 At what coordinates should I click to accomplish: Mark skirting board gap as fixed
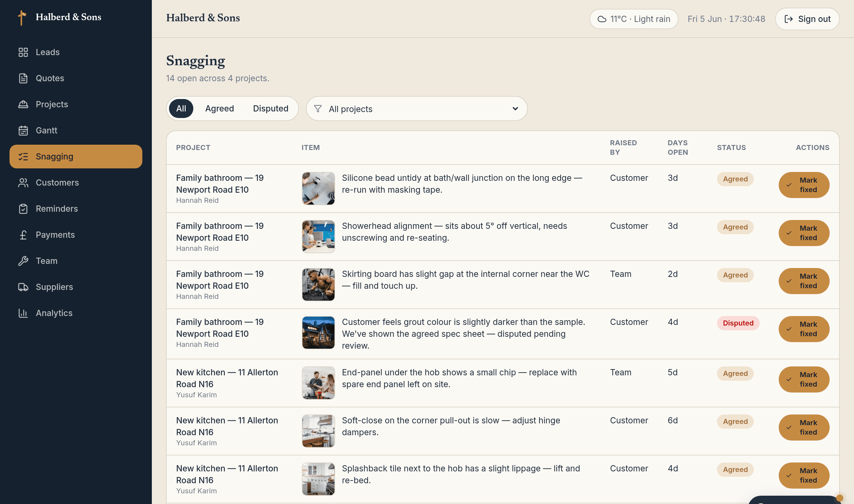804,281
